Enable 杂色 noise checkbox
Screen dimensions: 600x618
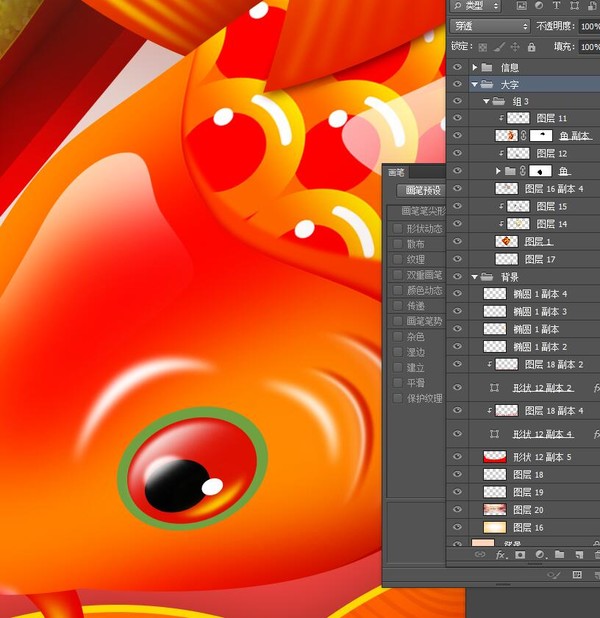(398, 336)
